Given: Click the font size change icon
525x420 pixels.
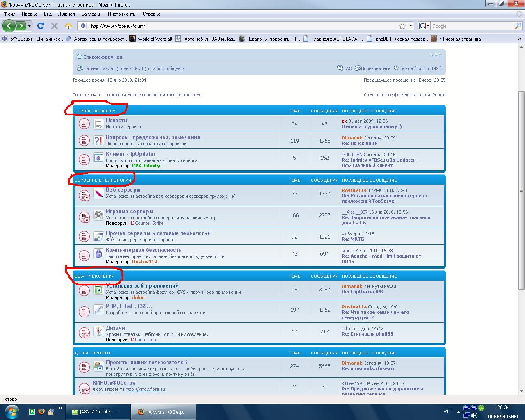Looking at the screenshot, I should [436, 55].
